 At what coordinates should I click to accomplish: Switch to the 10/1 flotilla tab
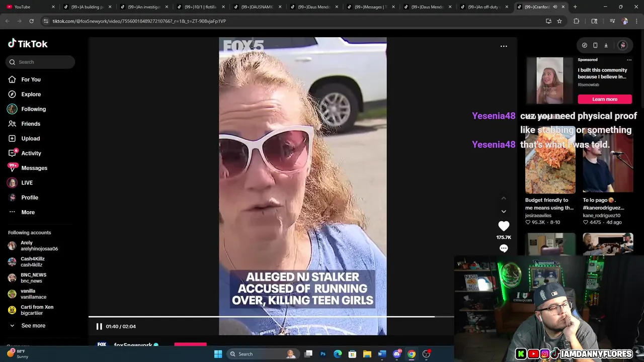[200, 7]
